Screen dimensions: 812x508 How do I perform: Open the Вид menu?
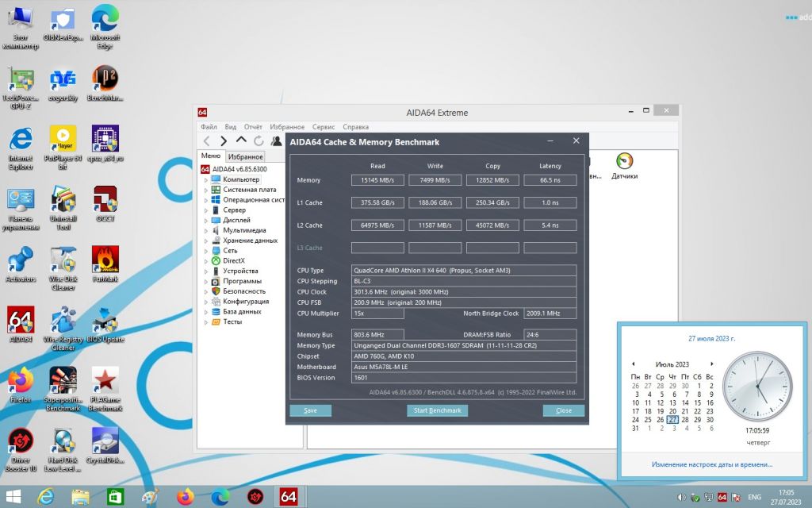(231, 126)
